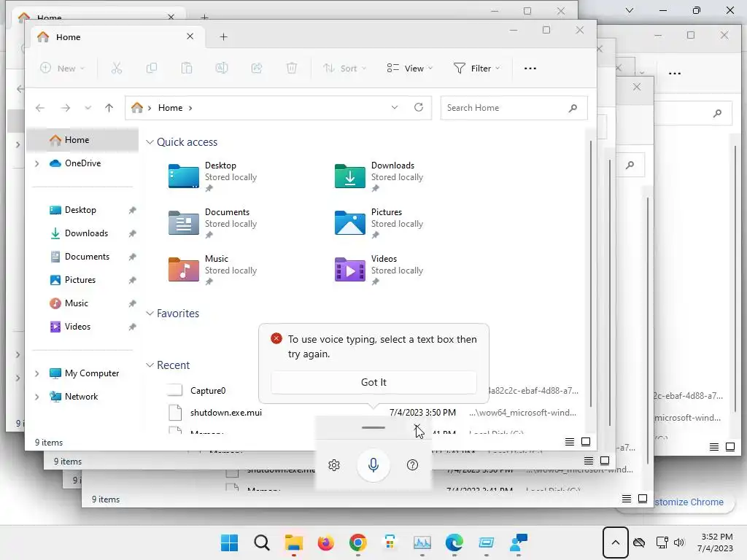
Task: Expand My Computer tree node
Action: (x=37, y=373)
